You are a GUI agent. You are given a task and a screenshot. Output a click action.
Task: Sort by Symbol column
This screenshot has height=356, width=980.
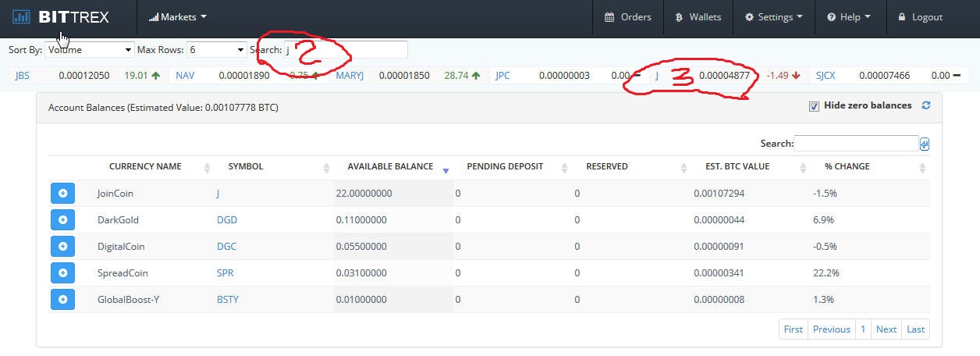click(246, 166)
